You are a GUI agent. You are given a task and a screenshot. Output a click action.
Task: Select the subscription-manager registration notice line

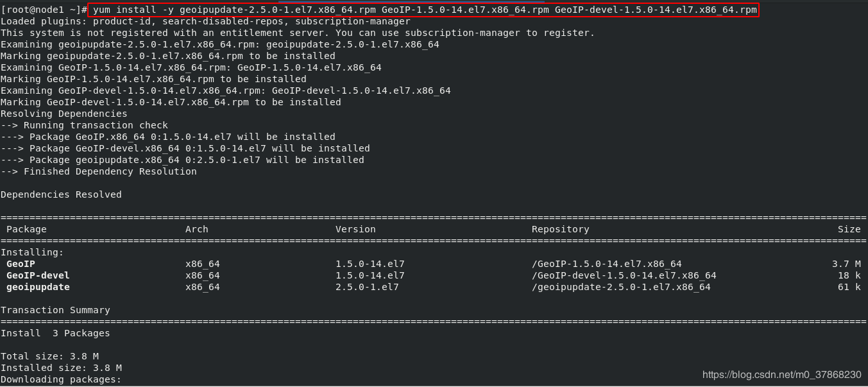298,33
